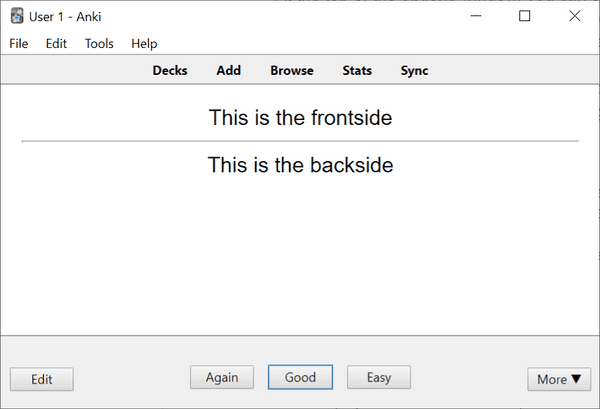Image resolution: width=600 pixels, height=409 pixels.
Task: Click the "This is the frontside" text
Action: tap(300, 118)
